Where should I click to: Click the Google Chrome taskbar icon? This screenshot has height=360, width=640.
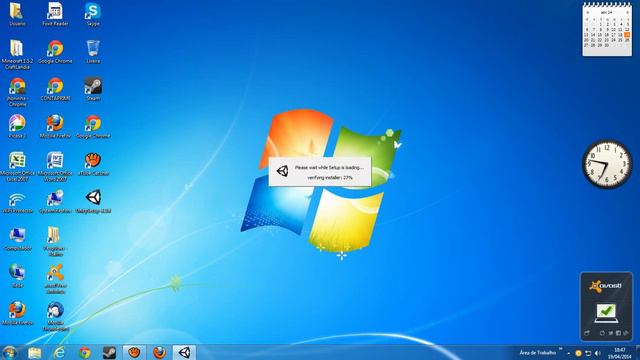tap(84, 353)
